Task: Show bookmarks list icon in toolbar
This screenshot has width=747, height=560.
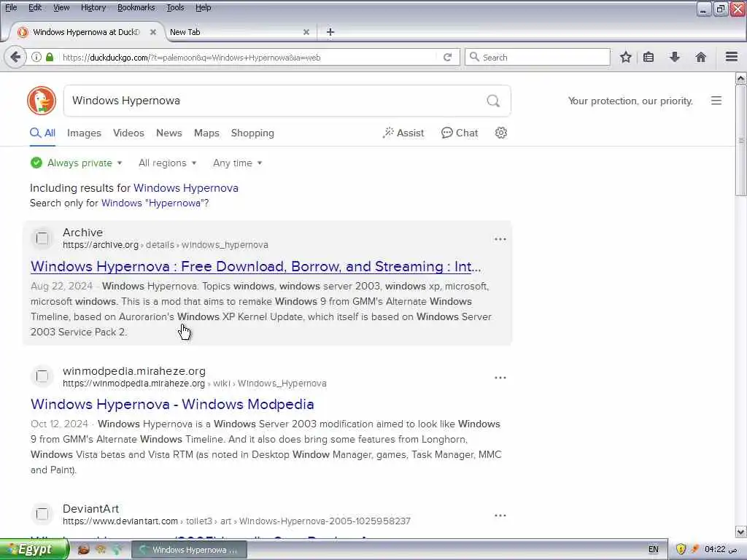Action: tap(649, 57)
